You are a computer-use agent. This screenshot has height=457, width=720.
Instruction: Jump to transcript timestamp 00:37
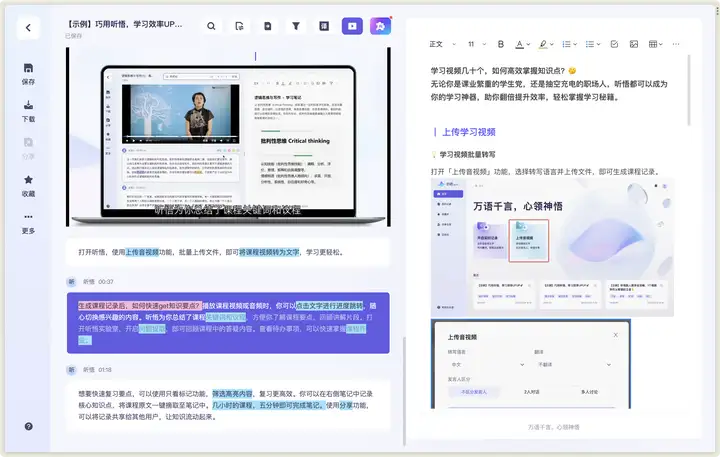point(105,282)
